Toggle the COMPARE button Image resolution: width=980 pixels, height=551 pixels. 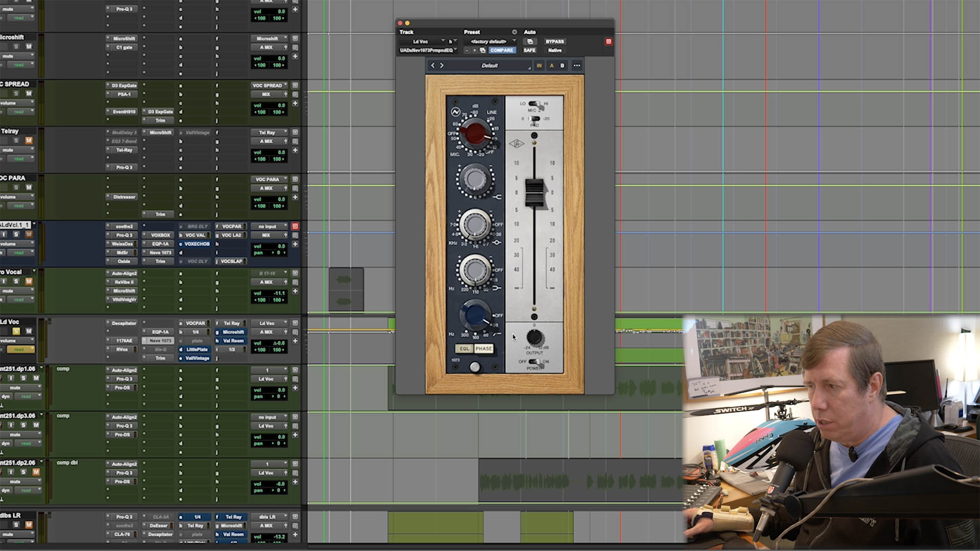click(502, 50)
